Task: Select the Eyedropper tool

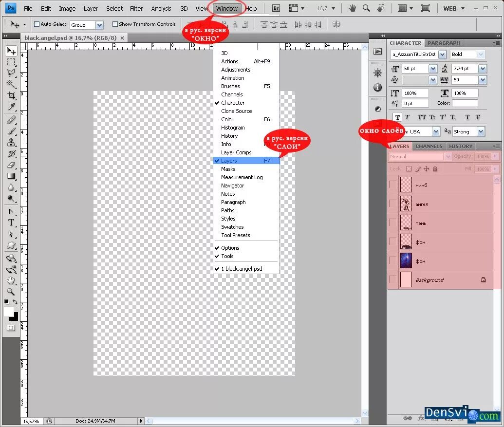Action: pos(11,106)
